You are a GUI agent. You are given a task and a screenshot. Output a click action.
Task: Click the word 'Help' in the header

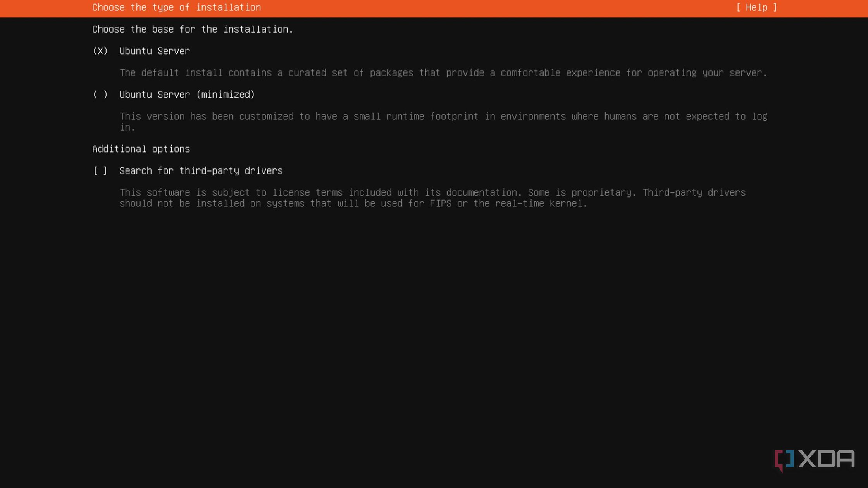pos(756,7)
